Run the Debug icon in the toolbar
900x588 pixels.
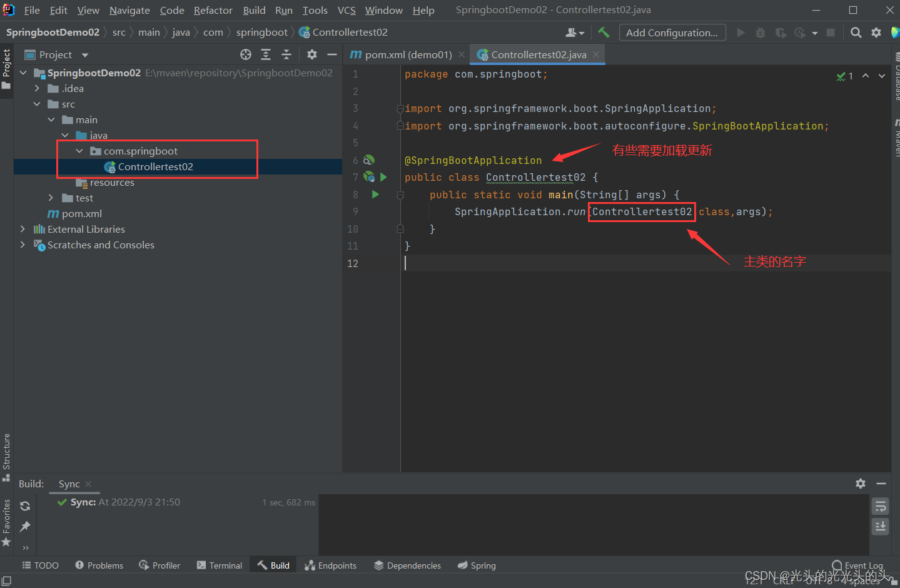pyautogui.click(x=760, y=33)
